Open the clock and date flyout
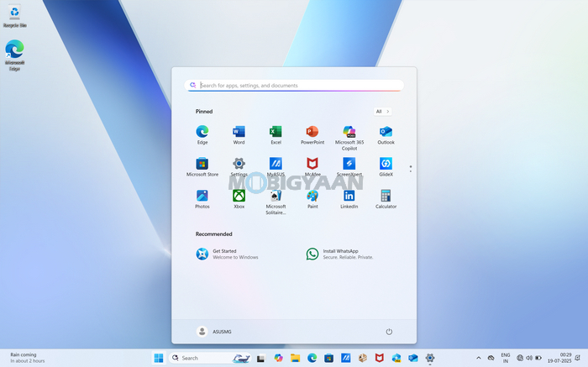The image size is (588, 367). coord(559,358)
